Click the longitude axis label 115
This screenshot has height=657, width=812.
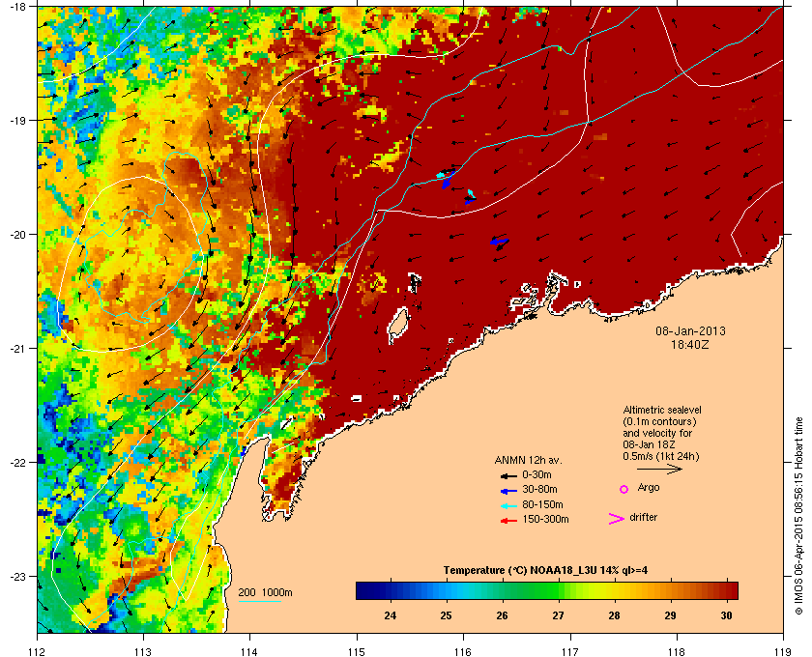(x=357, y=651)
